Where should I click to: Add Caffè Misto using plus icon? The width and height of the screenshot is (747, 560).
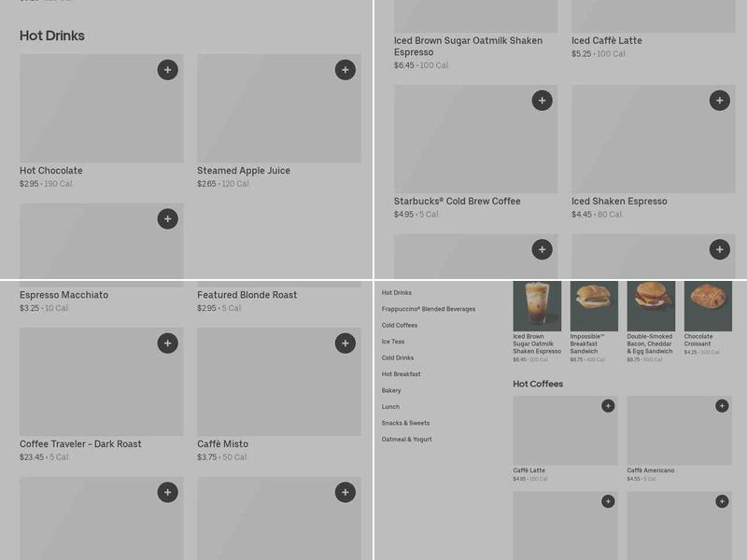click(345, 343)
